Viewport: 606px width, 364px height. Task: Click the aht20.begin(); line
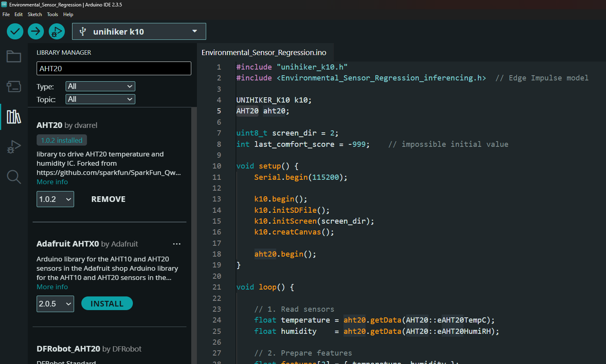[x=285, y=254]
